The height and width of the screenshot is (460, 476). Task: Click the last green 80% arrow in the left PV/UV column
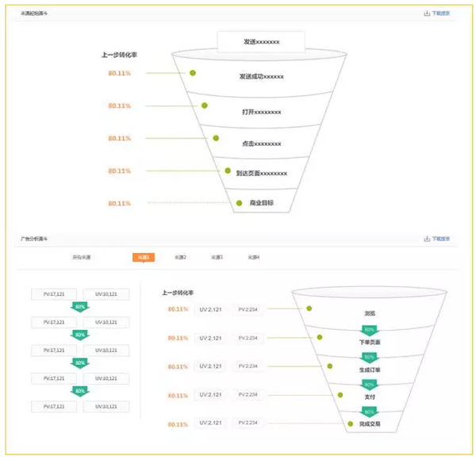(80, 392)
